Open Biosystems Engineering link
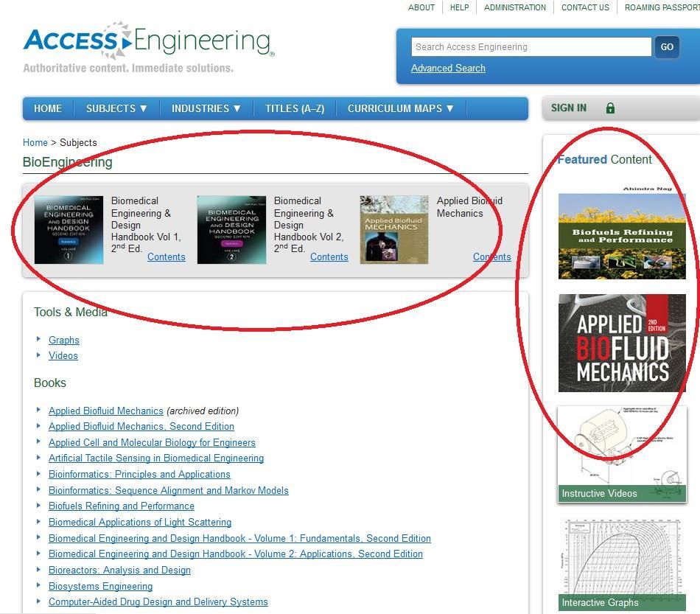The height and width of the screenshot is (614, 700). [100, 586]
